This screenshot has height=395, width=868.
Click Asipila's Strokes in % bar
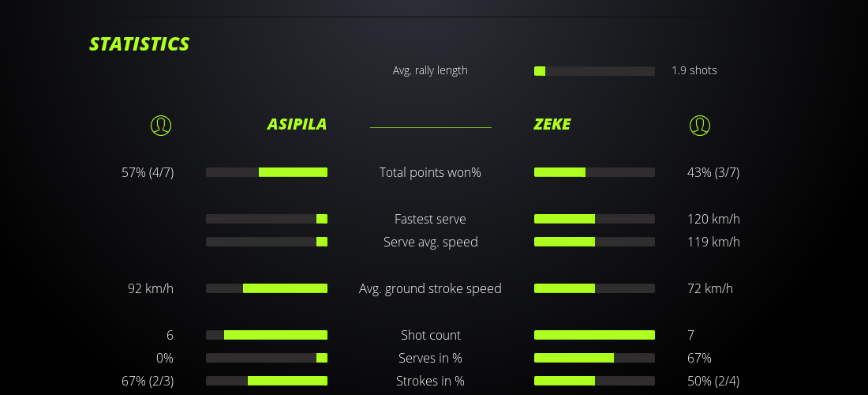267,381
